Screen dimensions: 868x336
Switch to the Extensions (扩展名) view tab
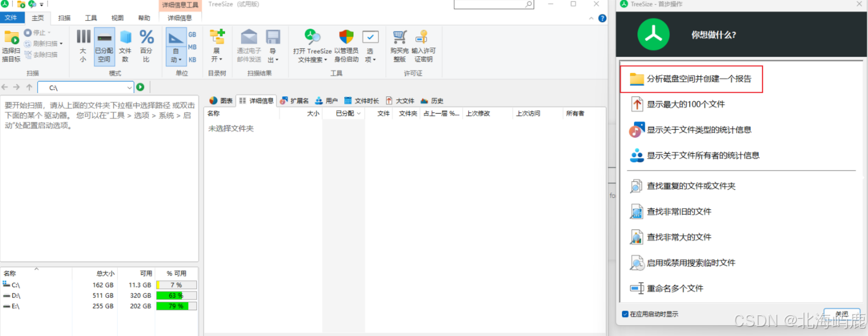[x=294, y=100]
